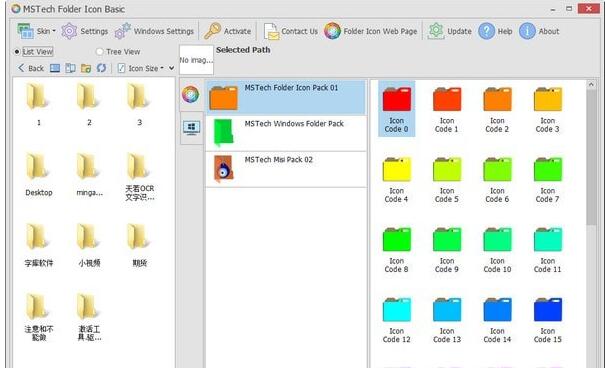The height and width of the screenshot is (368, 605).
Task: Close the MSTech Folder Icon Basic window
Action: coord(589,8)
